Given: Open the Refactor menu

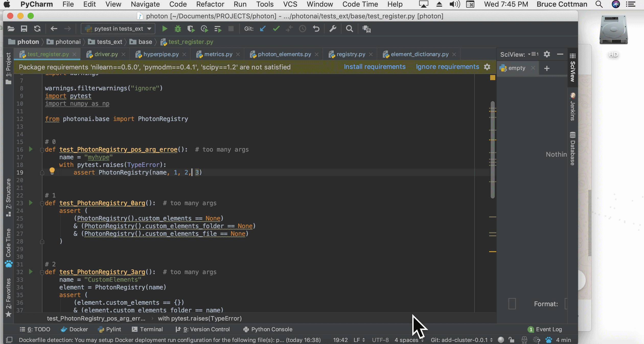Looking at the screenshot, I should point(210,4).
